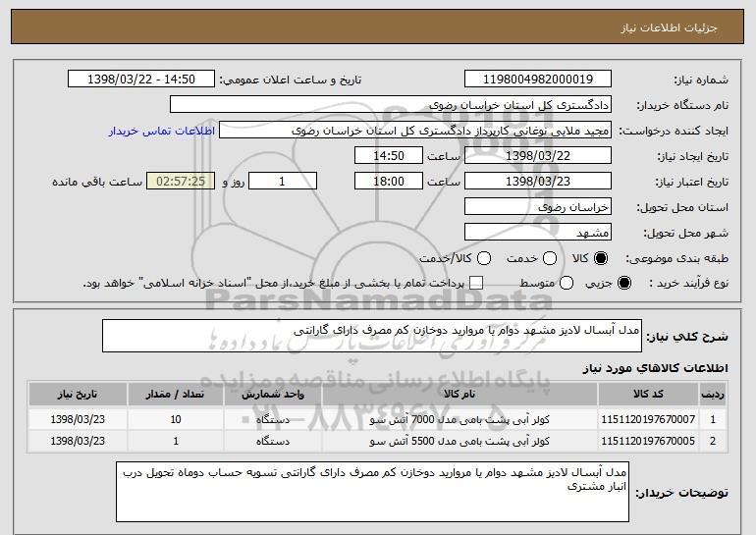Image resolution: width=756 pixels, height=535 pixels.
Task: Toggle the اسناد خزانه اسلامی payment checkbox
Action: point(476,283)
